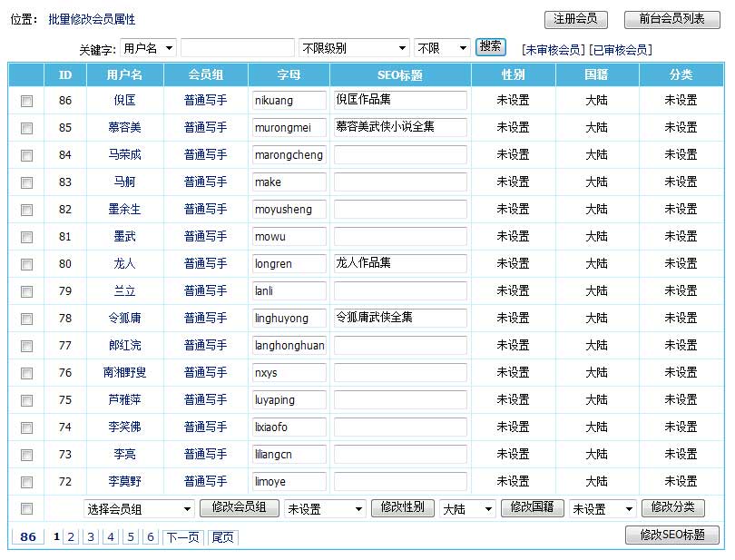Image resolution: width=735 pixels, height=560 pixels.
Task: Click the 修改会员组 button
Action: pos(239,508)
